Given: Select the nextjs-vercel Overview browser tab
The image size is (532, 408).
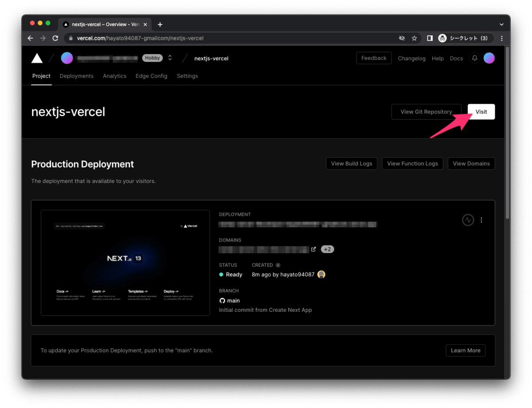Looking at the screenshot, I should (x=105, y=24).
